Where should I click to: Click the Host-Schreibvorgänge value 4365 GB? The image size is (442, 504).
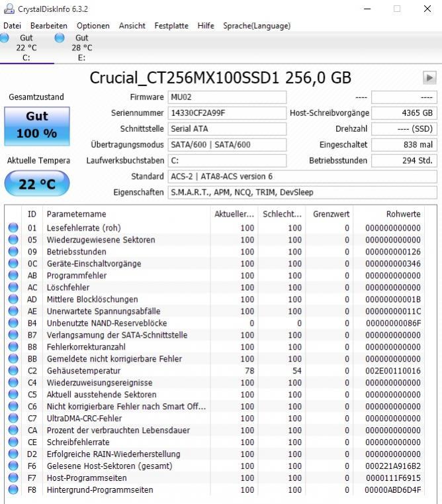pos(404,113)
